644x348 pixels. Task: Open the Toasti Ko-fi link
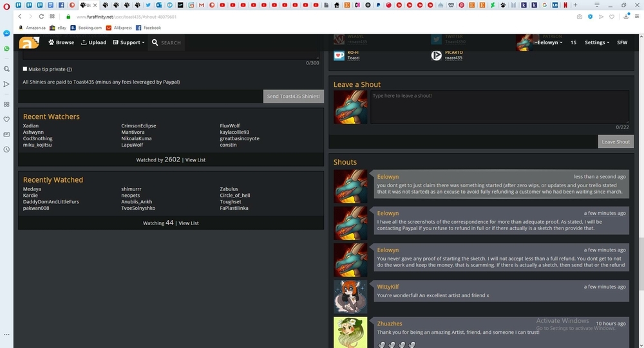click(x=353, y=58)
